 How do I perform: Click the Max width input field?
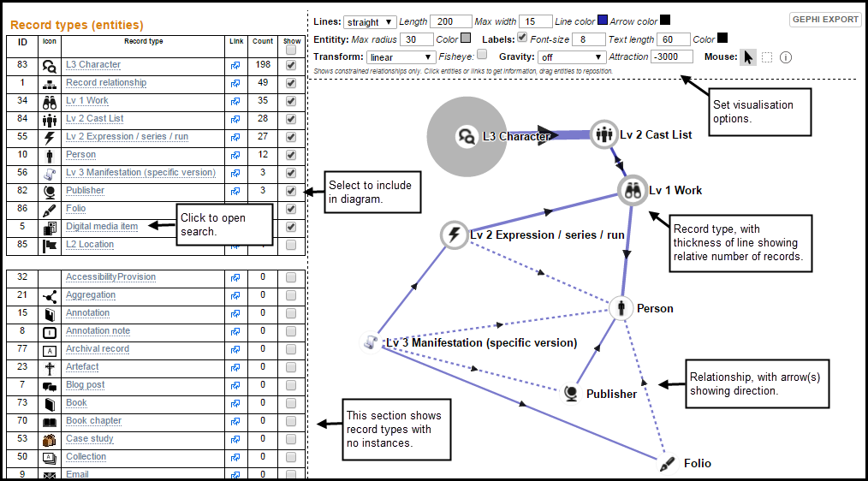[535, 21]
